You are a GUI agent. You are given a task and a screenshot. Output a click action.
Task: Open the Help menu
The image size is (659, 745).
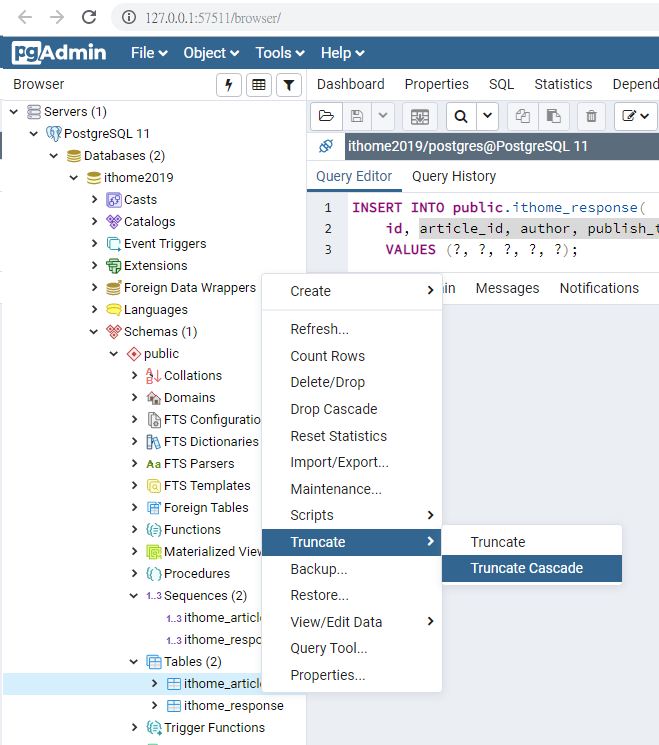click(343, 53)
